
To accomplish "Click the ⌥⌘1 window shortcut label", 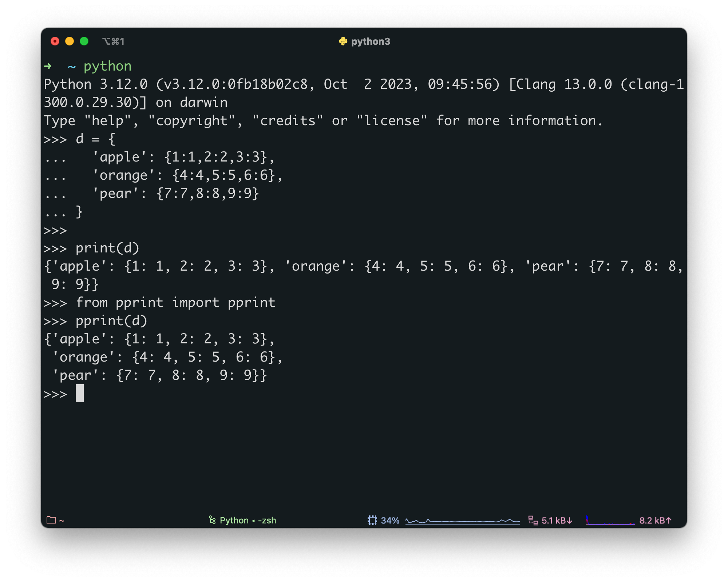I will (114, 41).
